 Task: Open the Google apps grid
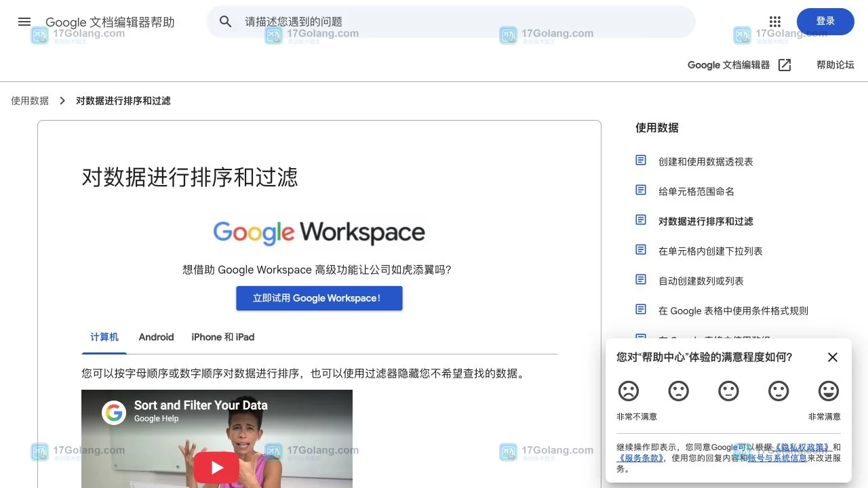point(775,22)
